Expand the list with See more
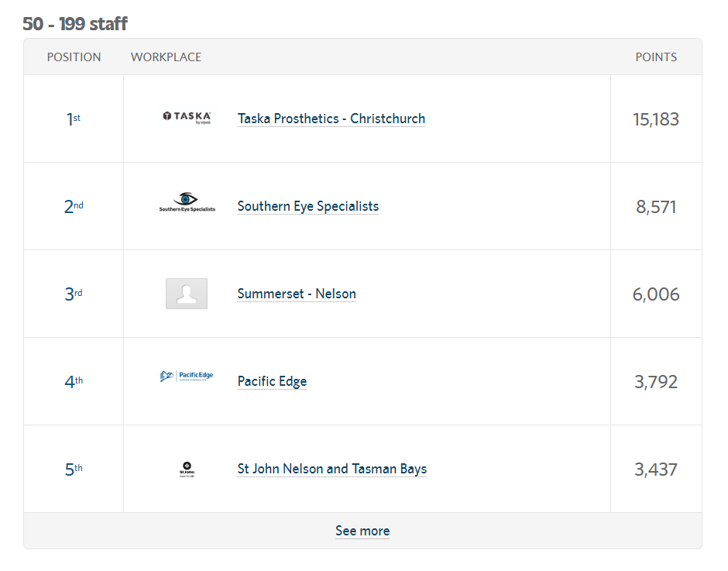 point(362,531)
